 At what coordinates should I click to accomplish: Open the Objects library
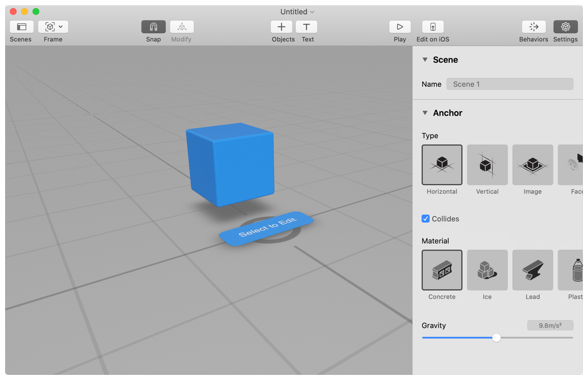281,26
